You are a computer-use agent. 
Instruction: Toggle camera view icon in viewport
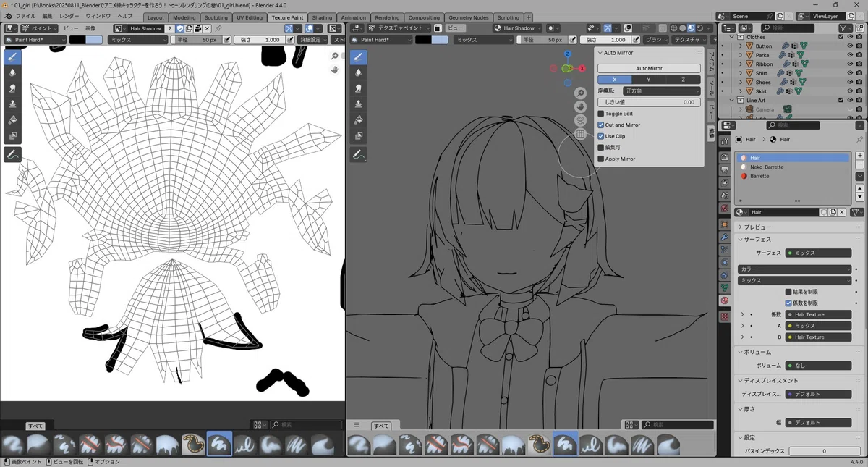coord(580,121)
